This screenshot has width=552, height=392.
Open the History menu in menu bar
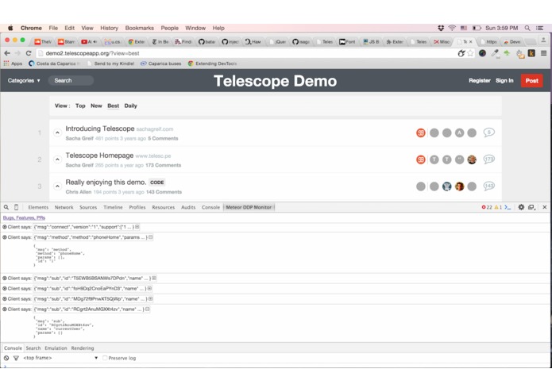(109, 28)
